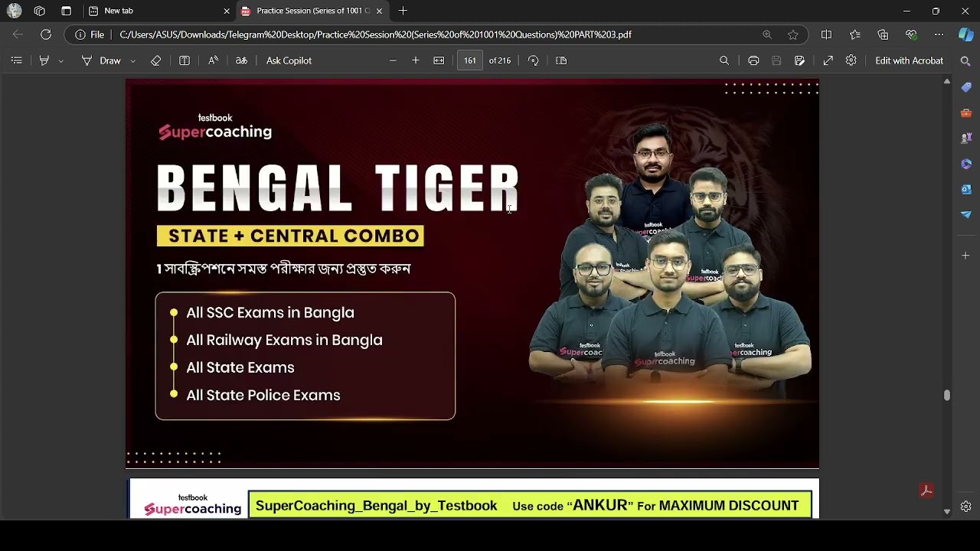980x551 pixels.
Task: Click the page number field showing 161
Action: (x=469, y=60)
